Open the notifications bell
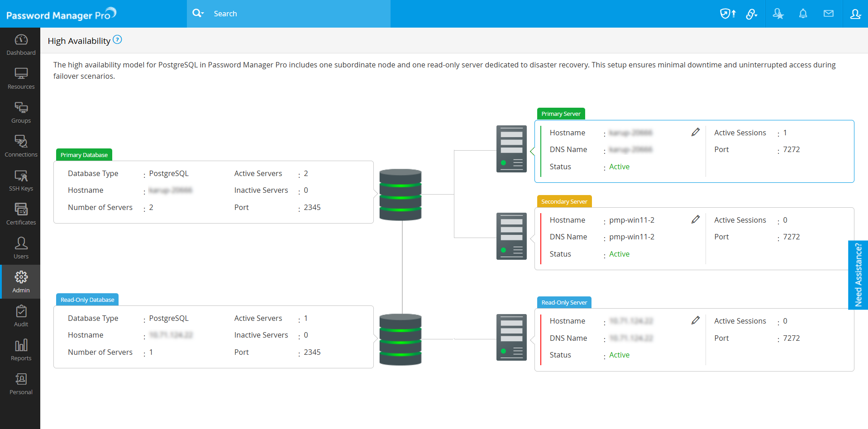Screen dimensions: 868x429 point(803,14)
